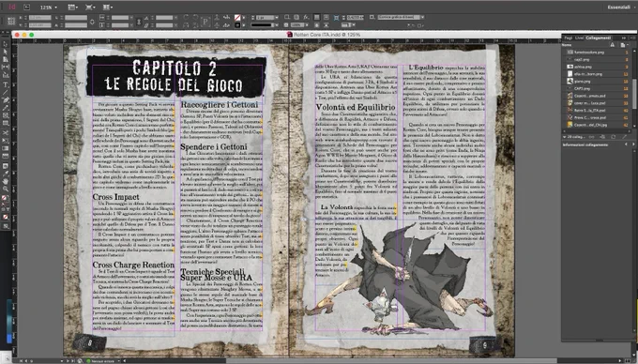Click the opacity percentage field
The width and height of the screenshot is (638, 364).
pyautogui.click(x=297, y=24)
